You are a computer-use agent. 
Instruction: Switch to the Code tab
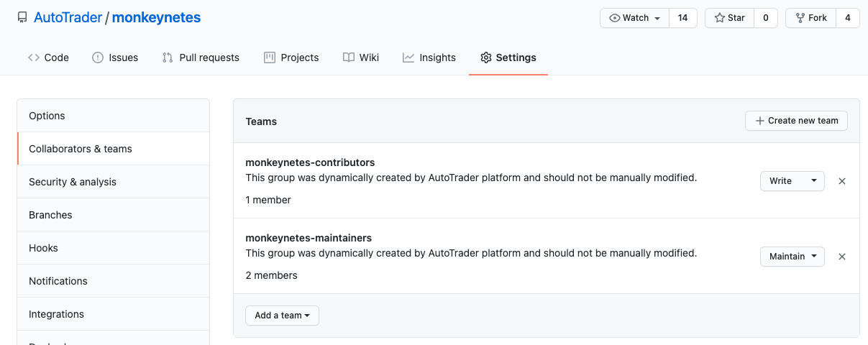click(48, 57)
